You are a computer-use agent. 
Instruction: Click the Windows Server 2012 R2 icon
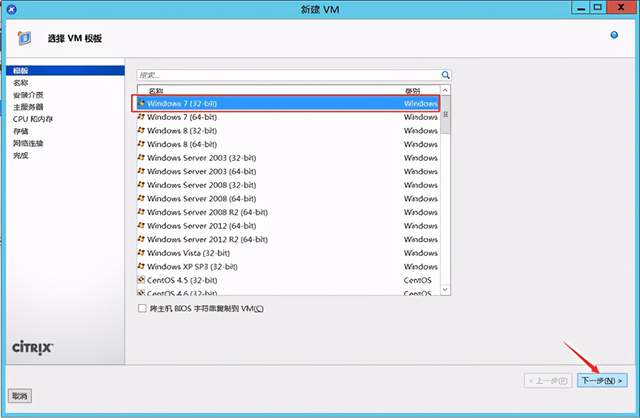[x=141, y=239]
